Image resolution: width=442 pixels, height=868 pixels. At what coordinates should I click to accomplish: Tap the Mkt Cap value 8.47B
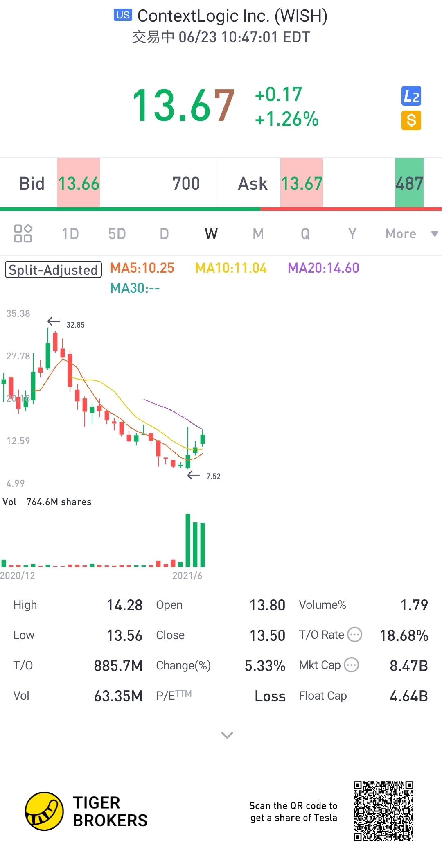[x=408, y=665]
